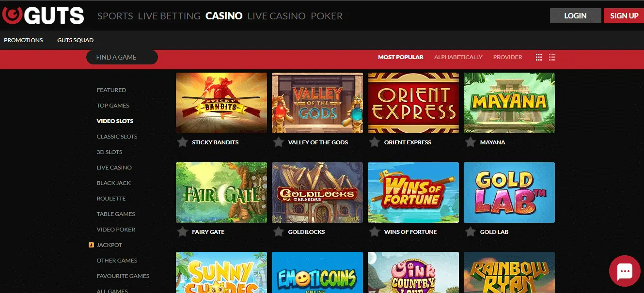Image resolution: width=644 pixels, height=293 pixels.
Task: Star the Orient Express game
Action: tap(374, 142)
